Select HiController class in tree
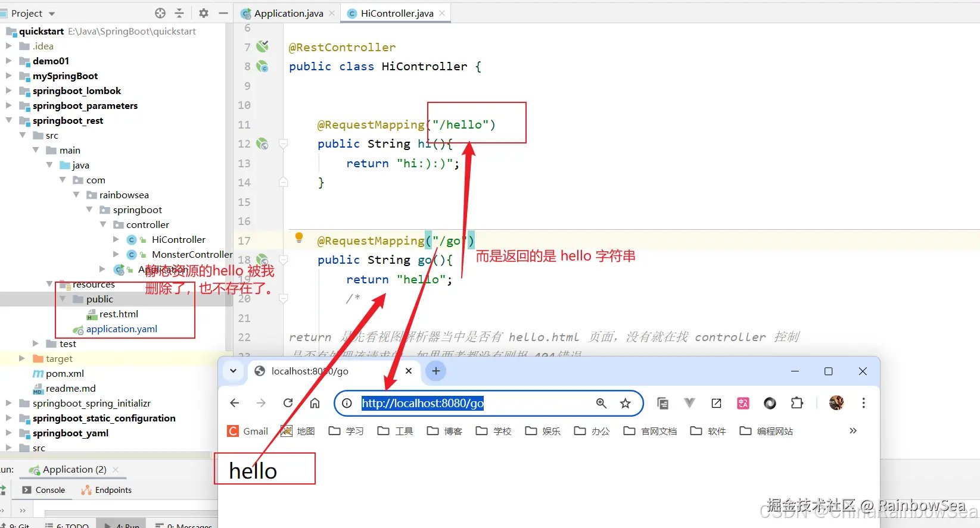The height and width of the screenshot is (528, 980). (x=178, y=239)
